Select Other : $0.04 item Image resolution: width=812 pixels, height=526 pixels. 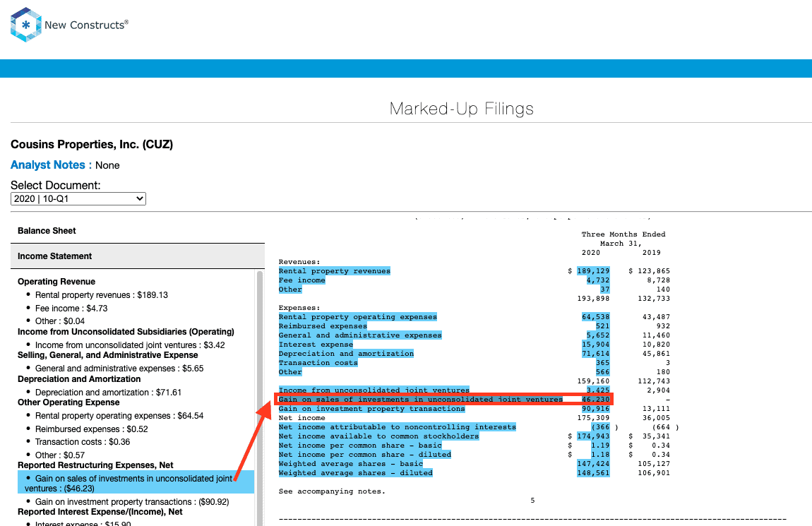coord(60,321)
